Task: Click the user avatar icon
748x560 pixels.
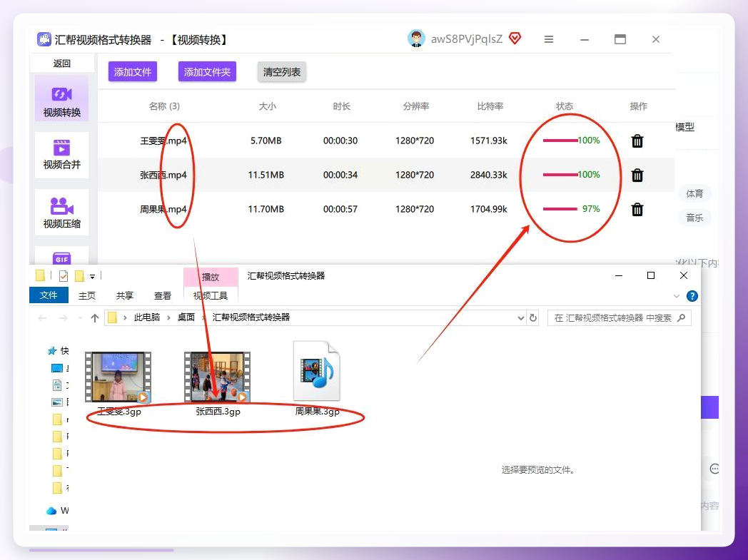Action: pyautogui.click(x=416, y=39)
